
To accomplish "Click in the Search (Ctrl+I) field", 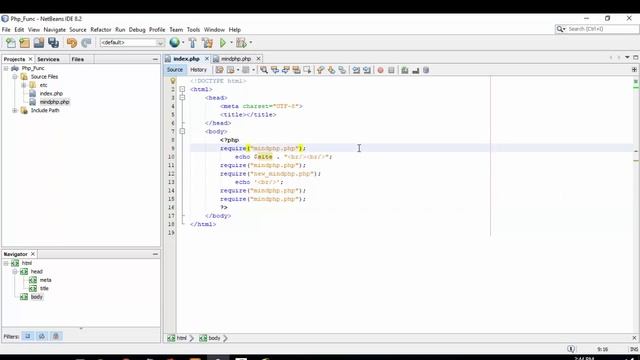I will tap(602, 29).
